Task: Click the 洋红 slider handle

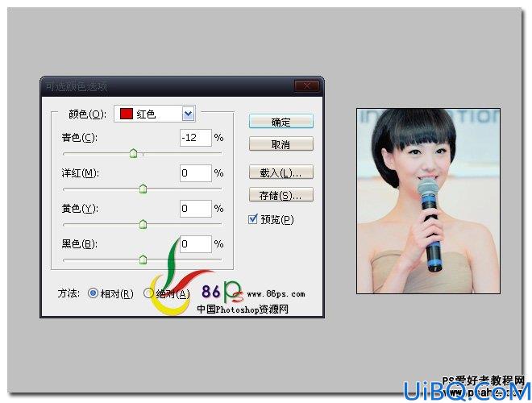Action: [x=143, y=189]
